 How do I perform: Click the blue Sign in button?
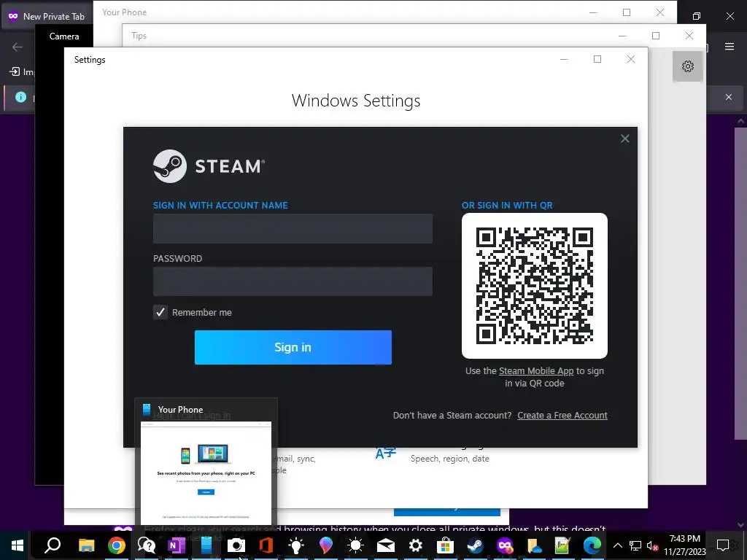pos(293,347)
